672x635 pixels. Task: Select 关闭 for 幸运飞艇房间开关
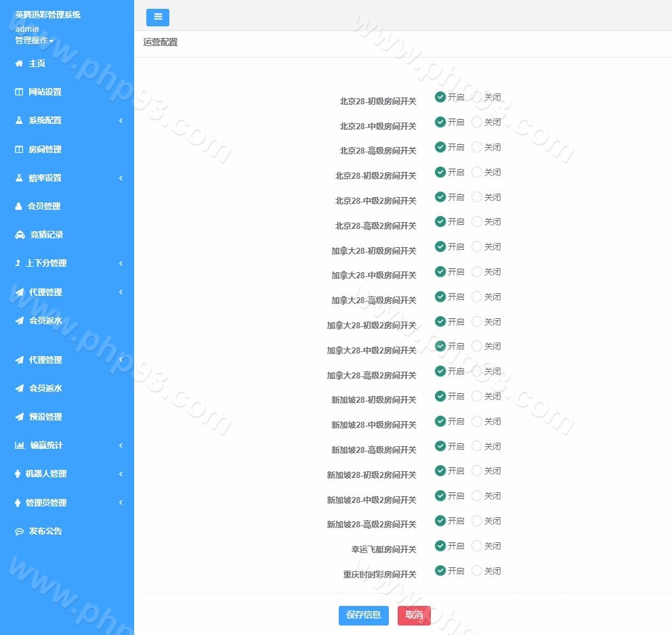(477, 546)
